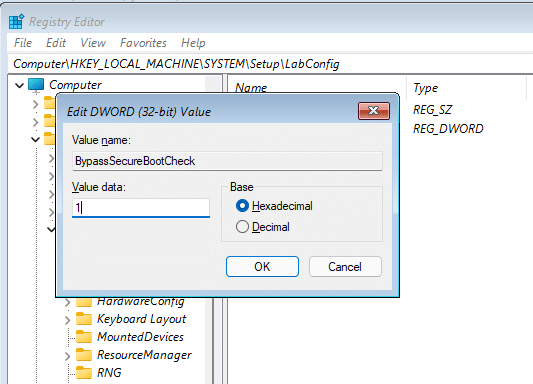Select the HardwareConfig folder icon
This screenshot has width=533, height=384.
(84, 301)
